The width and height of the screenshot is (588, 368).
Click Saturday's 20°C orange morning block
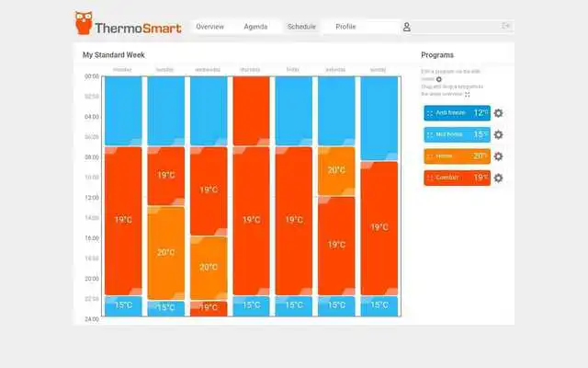(x=336, y=171)
